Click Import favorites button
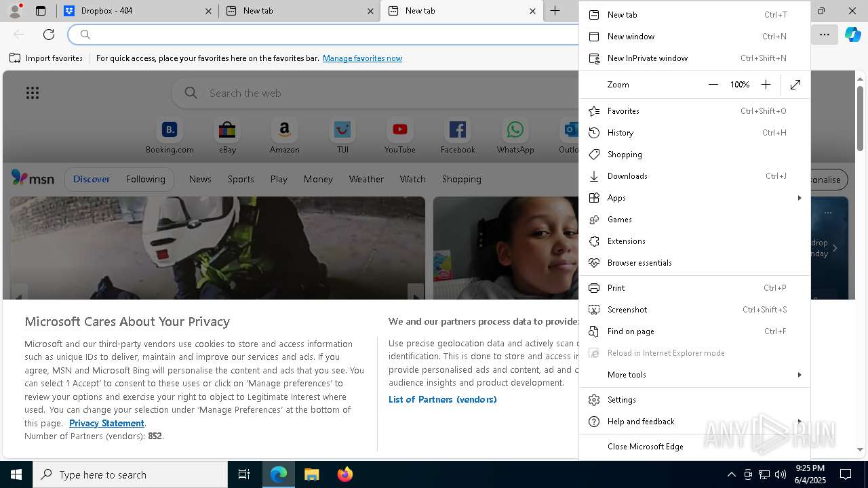Screen dimensions: 868x488 click(46, 58)
